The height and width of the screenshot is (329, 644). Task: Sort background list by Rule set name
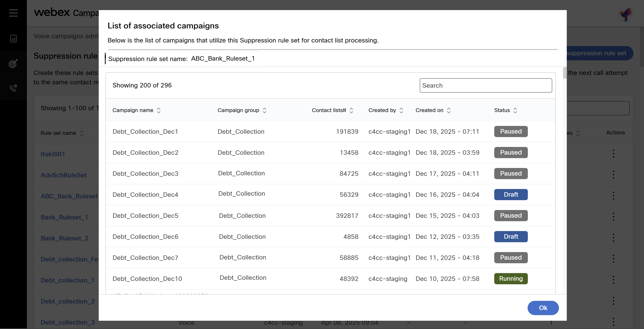tap(81, 133)
